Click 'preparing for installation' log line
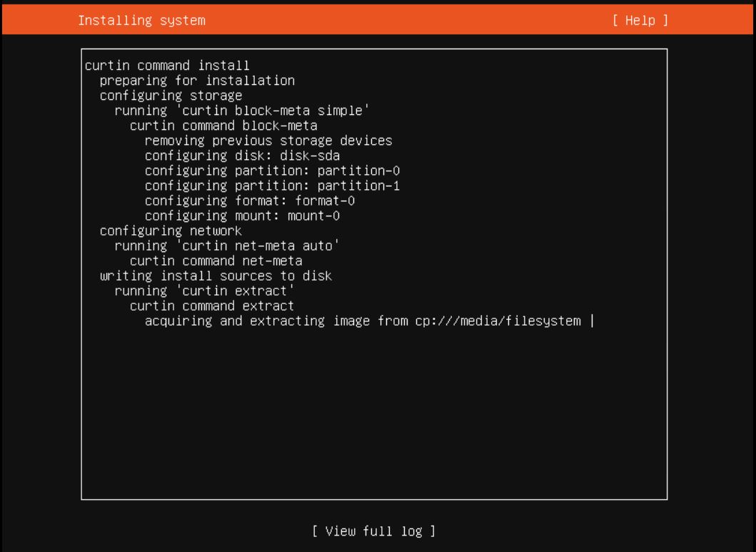The width and height of the screenshot is (756, 552). click(197, 81)
